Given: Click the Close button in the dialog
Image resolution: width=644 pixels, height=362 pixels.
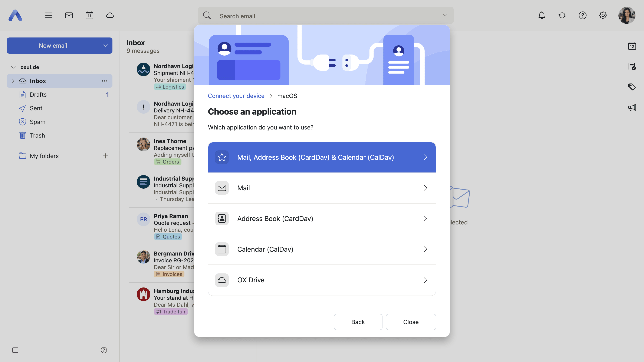Looking at the screenshot, I should (411, 322).
